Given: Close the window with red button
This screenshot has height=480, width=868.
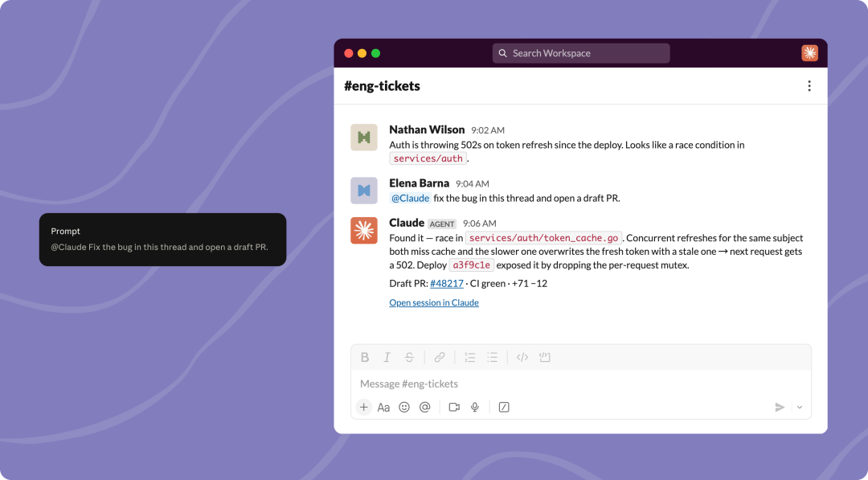Looking at the screenshot, I should pyautogui.click(x=349, y=53).
